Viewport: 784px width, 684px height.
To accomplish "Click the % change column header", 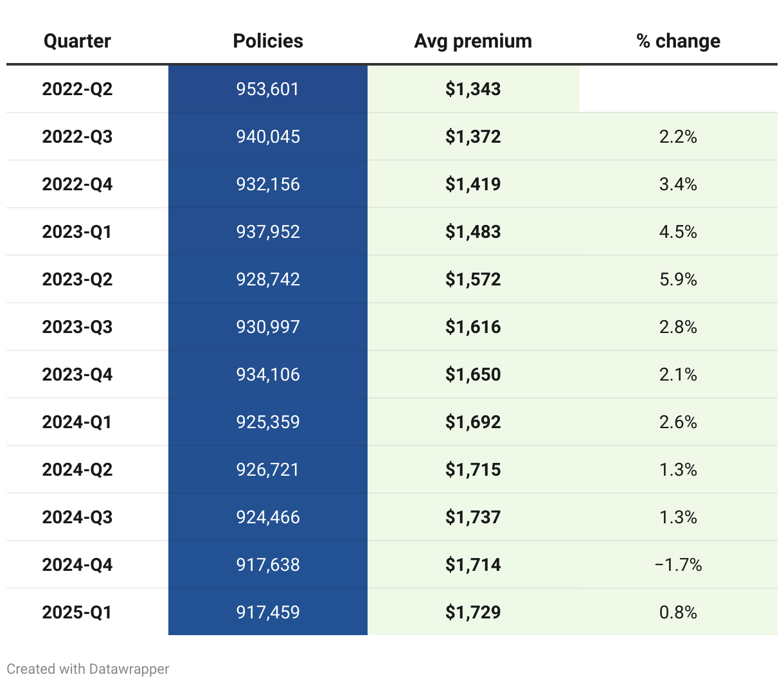I will (678, 41).
